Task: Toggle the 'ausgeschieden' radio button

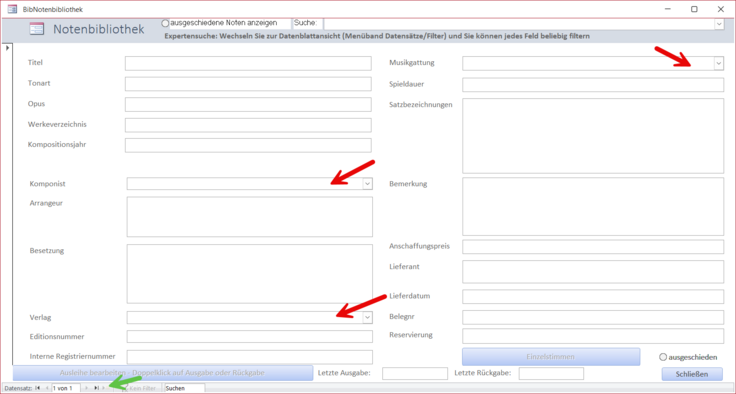Action: [x=663, y=357]
